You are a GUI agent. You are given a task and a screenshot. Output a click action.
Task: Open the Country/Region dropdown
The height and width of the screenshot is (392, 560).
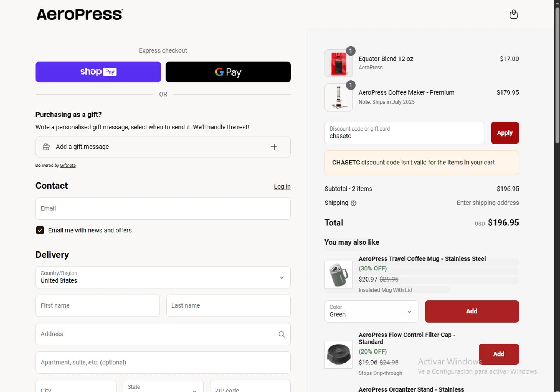163,277
